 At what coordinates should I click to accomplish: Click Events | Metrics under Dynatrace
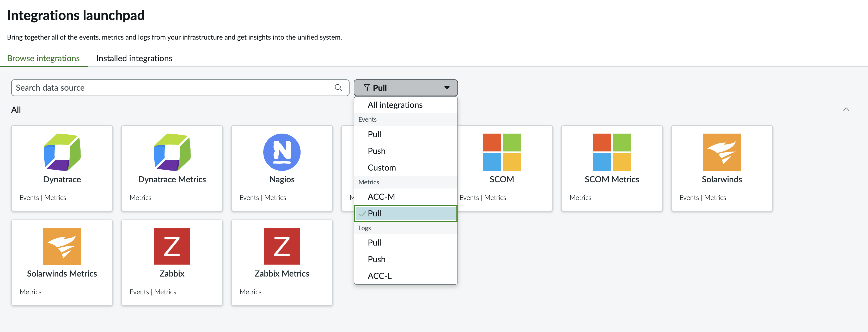point(43,198)
